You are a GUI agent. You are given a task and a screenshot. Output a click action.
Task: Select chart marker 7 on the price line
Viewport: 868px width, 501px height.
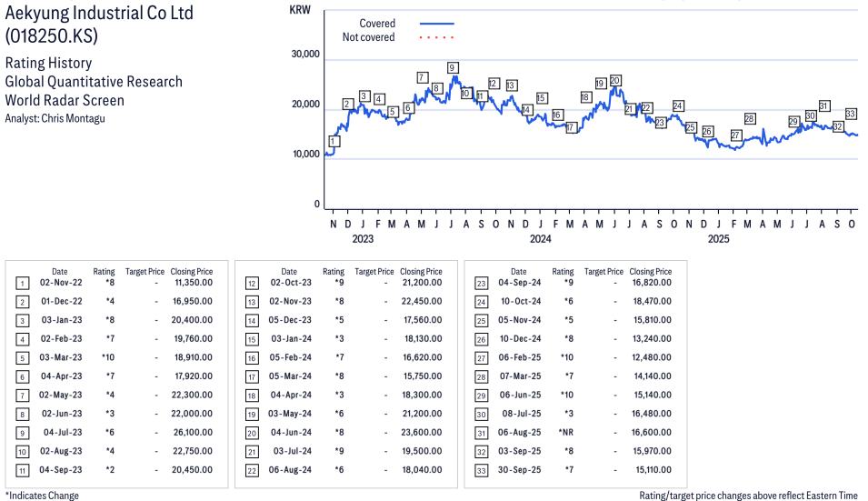423,77
